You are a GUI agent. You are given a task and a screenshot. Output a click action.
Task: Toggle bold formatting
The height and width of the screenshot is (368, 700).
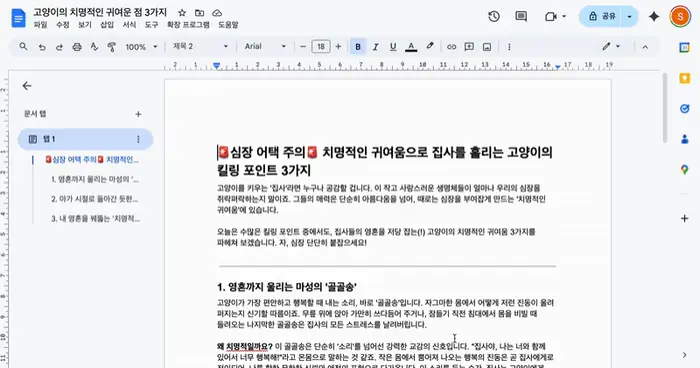point(358,46)
